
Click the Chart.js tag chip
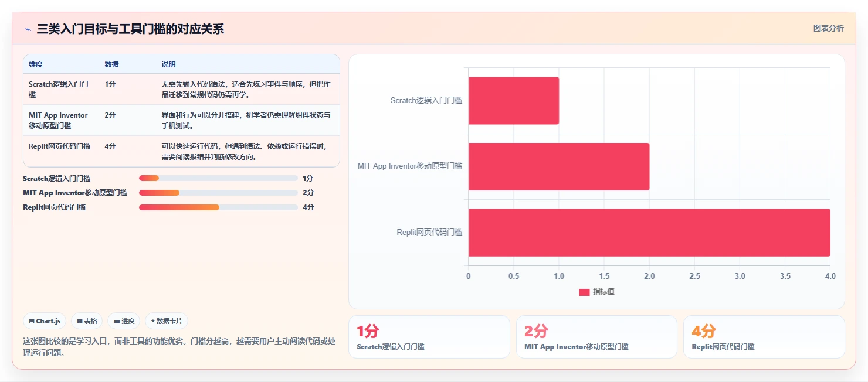tap(45, 321)
